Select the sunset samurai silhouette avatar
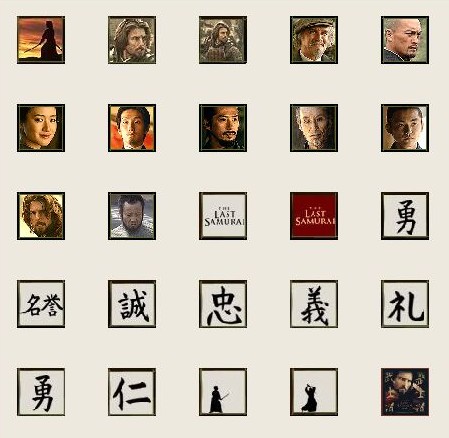Image resolution: width=449 pixels, height=438 pixels. coord(41,40)
